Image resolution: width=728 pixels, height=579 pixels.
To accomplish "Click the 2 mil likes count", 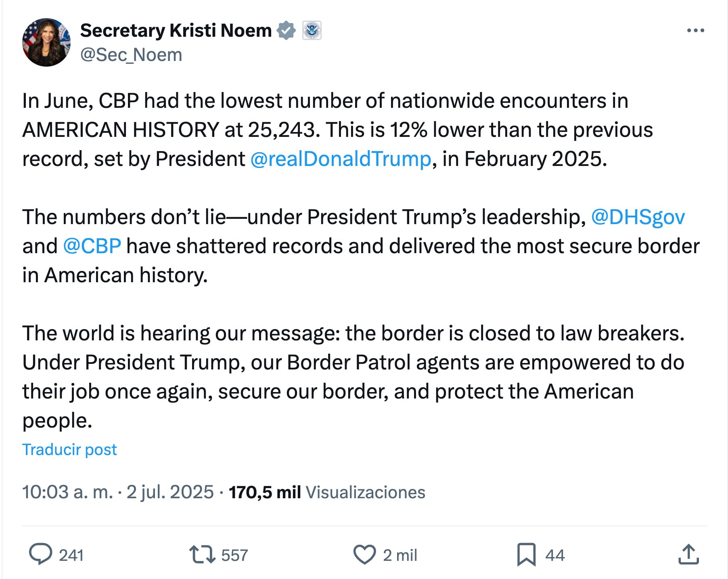I will (x=400, y=555).
